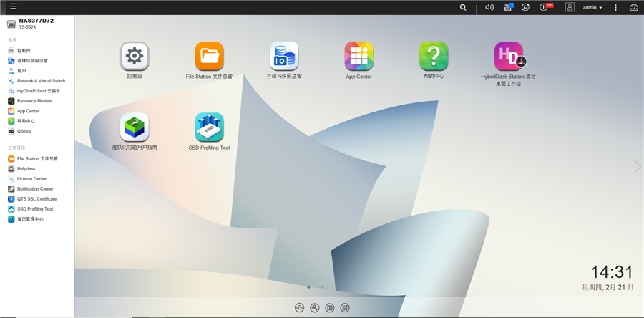This screenshot has height=318, width=644.
Task: Open the SSD Profiling Tool desktop icon
Action: tap(209, 127)
